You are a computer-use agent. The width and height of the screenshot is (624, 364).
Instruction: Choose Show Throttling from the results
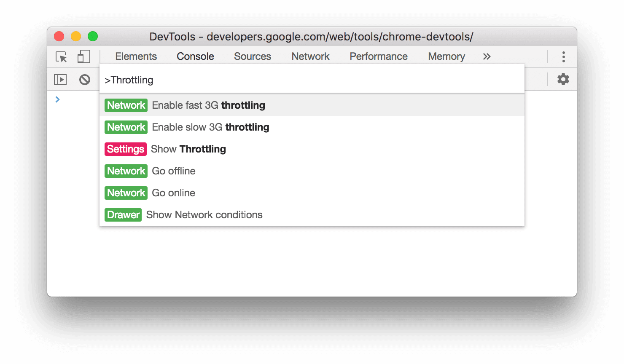[188, 149]
